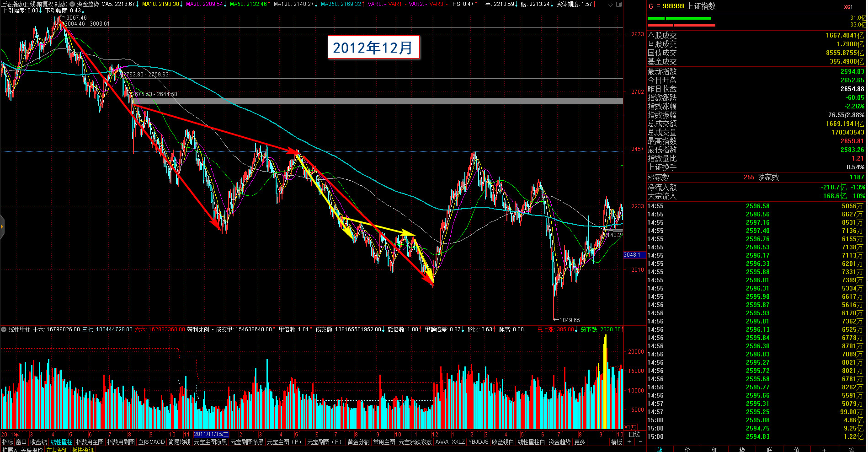Select the 窗口 tab
The image size is (868, 452).
(21, 442)
